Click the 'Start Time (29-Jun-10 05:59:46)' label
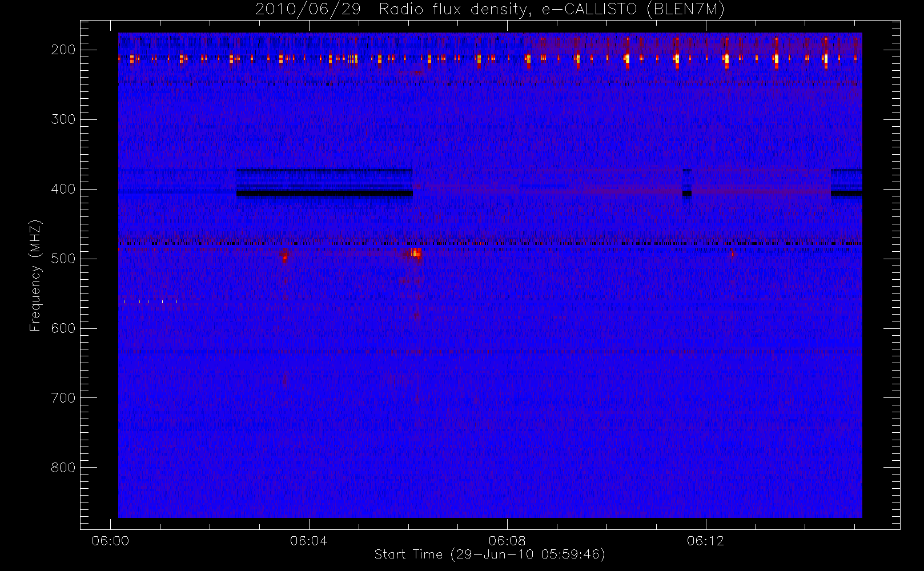Screen dimensions: 924x571 click(x=489, y=554)
